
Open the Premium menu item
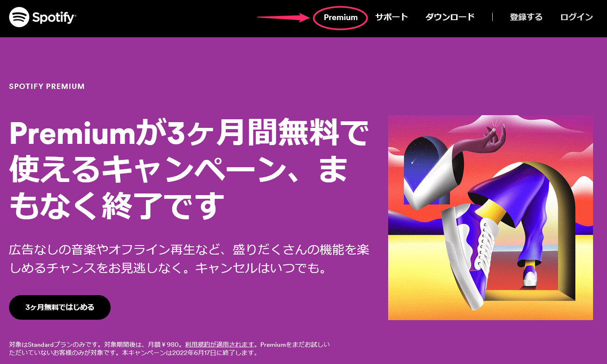pyautogui.click(x=341, y=18)
